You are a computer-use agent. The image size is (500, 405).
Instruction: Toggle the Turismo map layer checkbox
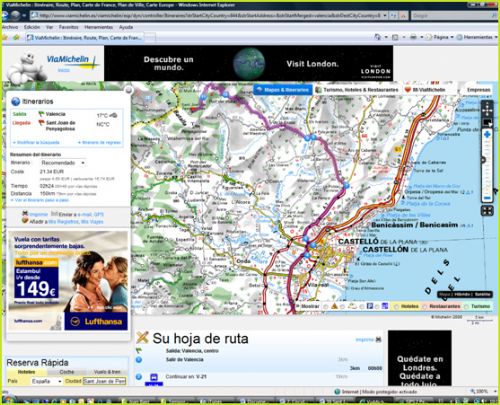click(466, 306)
